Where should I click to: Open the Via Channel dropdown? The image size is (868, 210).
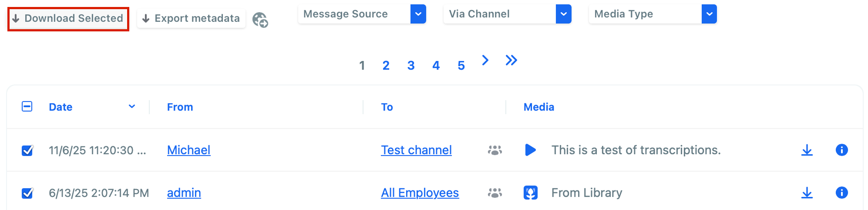507,14
